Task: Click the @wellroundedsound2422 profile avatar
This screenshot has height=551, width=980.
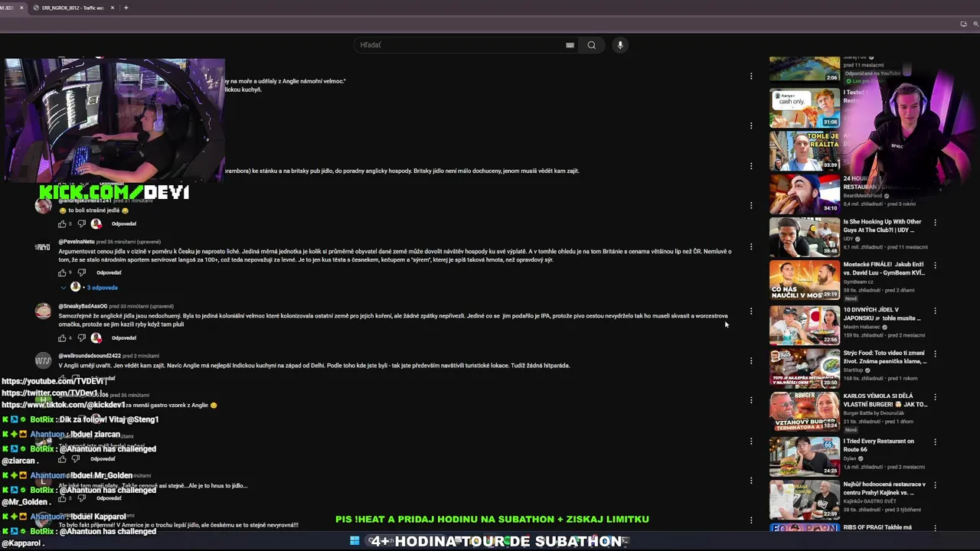Action: pyautogui.click(x=43, y=360)
